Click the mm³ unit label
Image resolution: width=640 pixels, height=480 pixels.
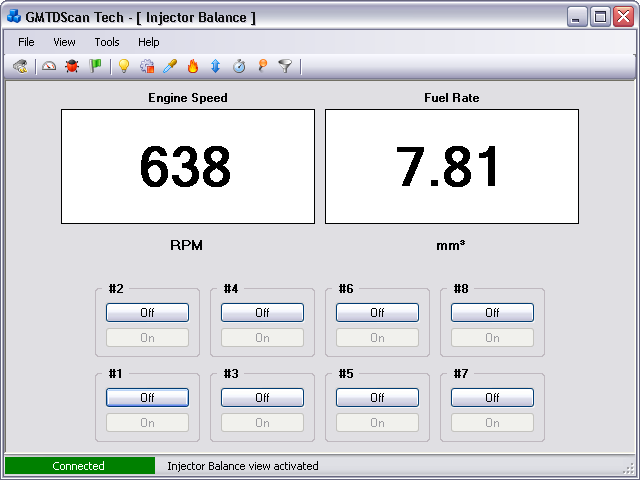pos(451,245)
